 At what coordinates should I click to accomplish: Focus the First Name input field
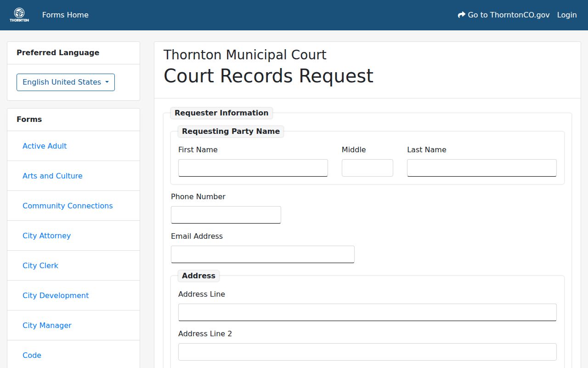pyautogui.click(x=253, y=168)
